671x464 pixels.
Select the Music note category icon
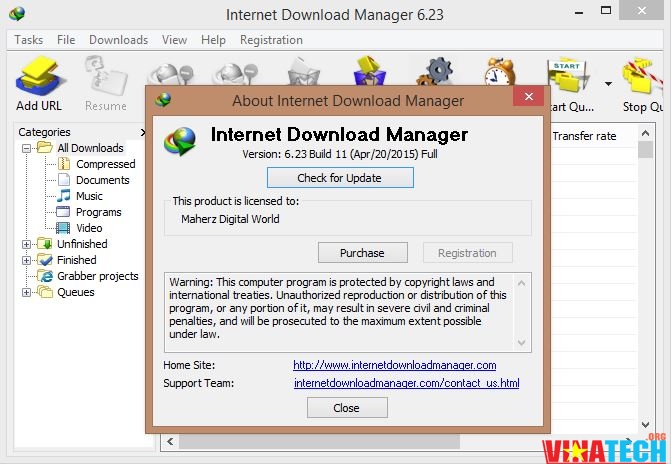(x=63, y=196)
